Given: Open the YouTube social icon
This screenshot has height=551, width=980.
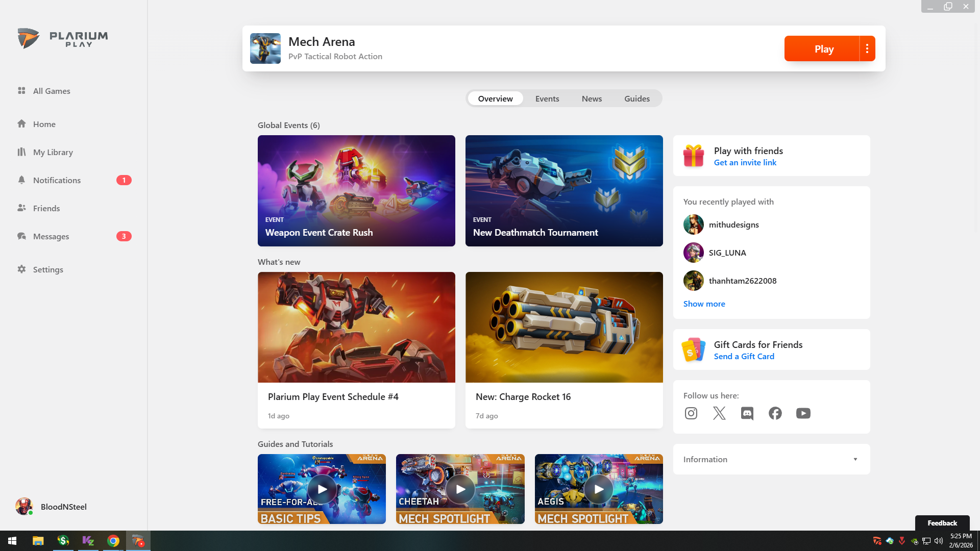Looking at the screenshot, I should pyautogui.click(x=803, y=413).
